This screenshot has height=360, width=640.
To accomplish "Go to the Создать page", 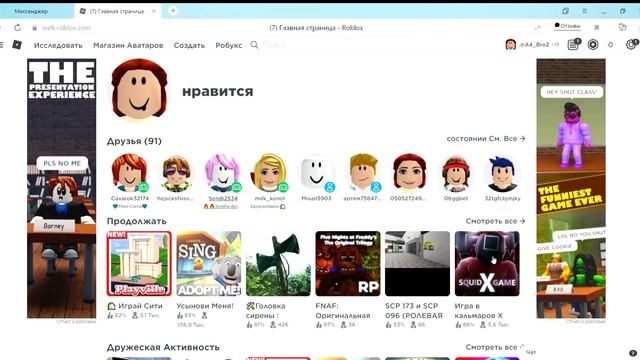I will [x=189, y=45].
